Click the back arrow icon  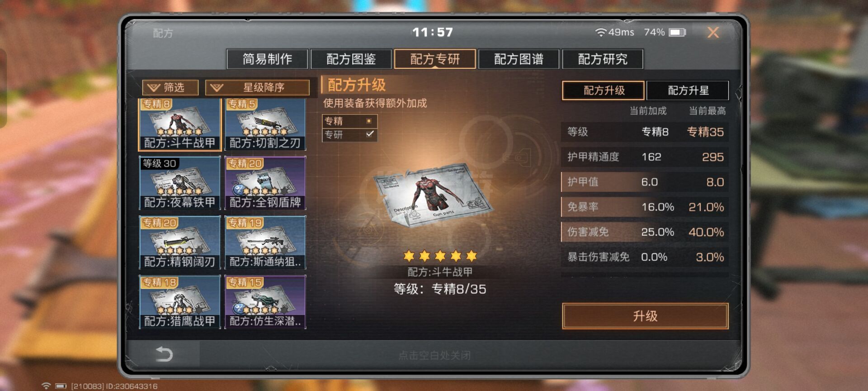point(164,354)
